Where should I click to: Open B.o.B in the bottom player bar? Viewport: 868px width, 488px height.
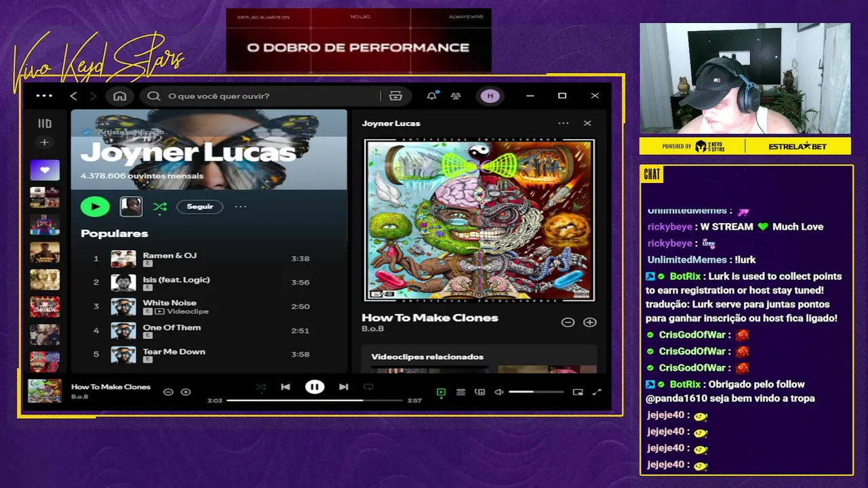[x=79, y=396]
